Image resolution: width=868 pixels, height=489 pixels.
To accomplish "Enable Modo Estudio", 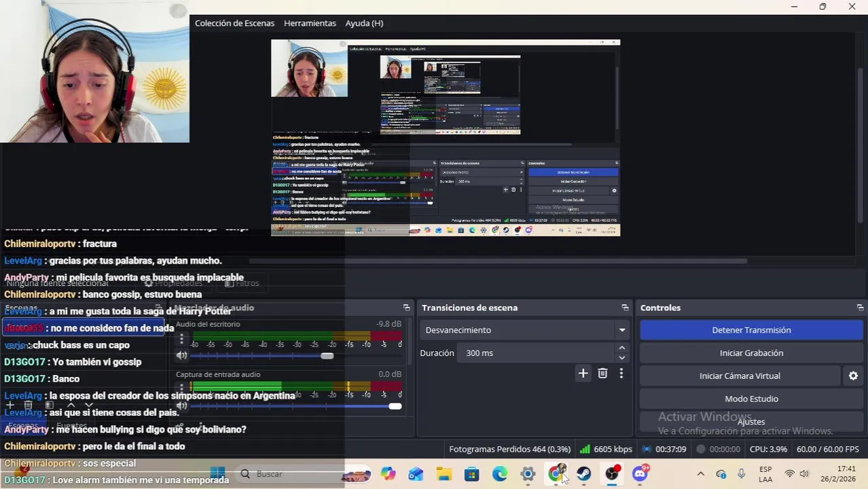I will (751, 399).
